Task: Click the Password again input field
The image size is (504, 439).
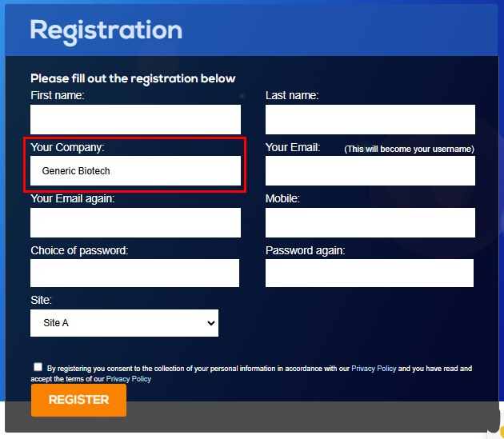Action: [369, 273]
